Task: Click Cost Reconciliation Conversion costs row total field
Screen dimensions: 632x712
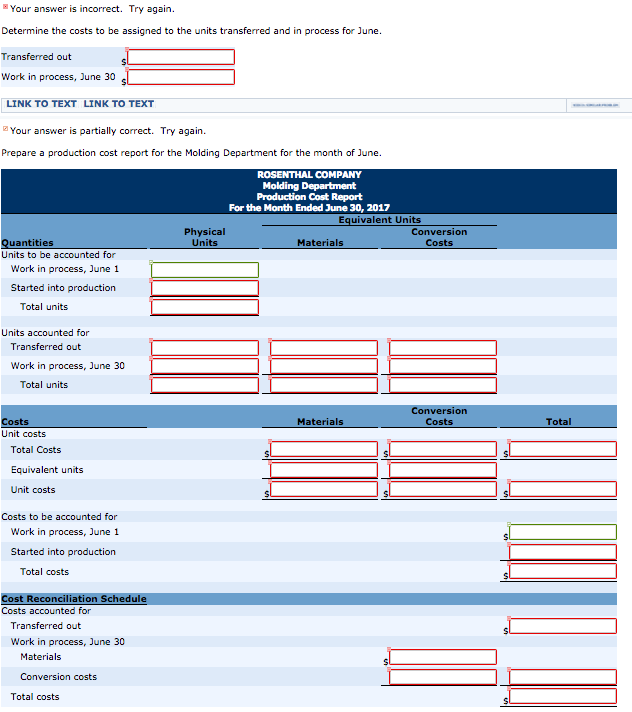Action: (563, 677)
